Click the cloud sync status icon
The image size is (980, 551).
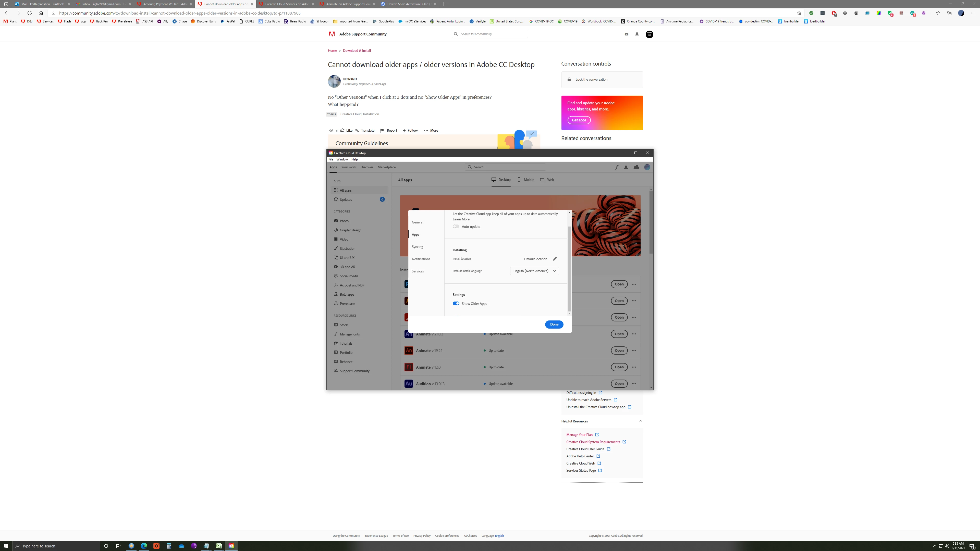tap(636, 167)
